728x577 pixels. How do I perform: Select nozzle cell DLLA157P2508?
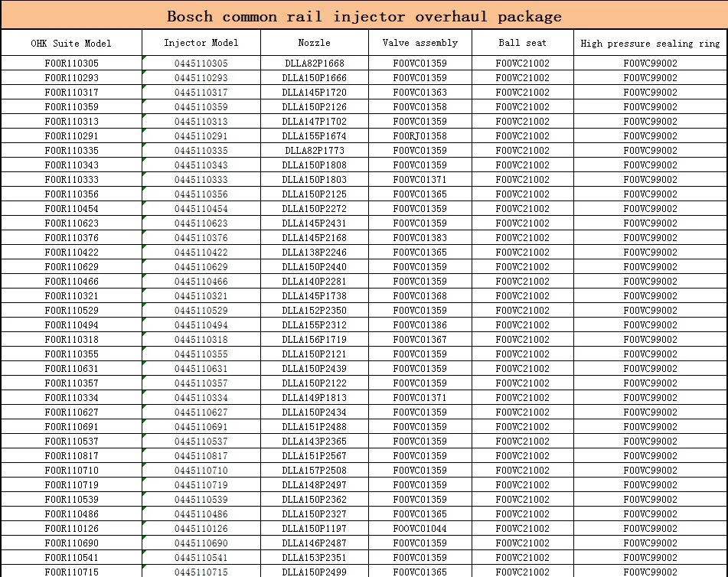coord(315,470)
